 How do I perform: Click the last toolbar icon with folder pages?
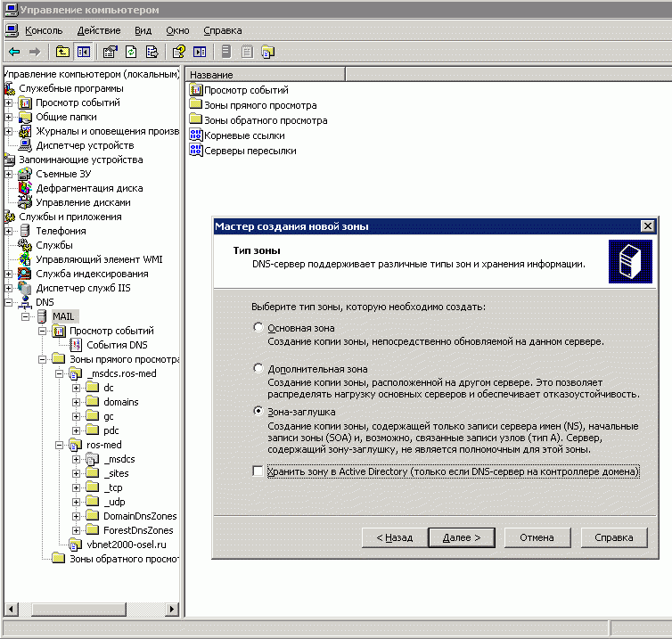click(268, 52)
